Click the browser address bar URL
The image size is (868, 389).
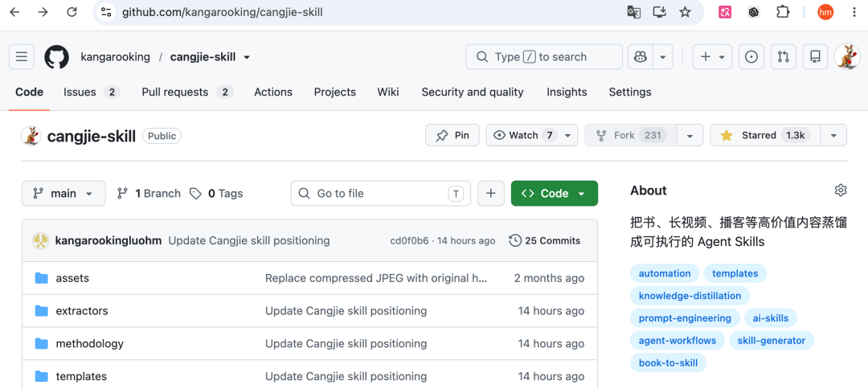point(223,12)
